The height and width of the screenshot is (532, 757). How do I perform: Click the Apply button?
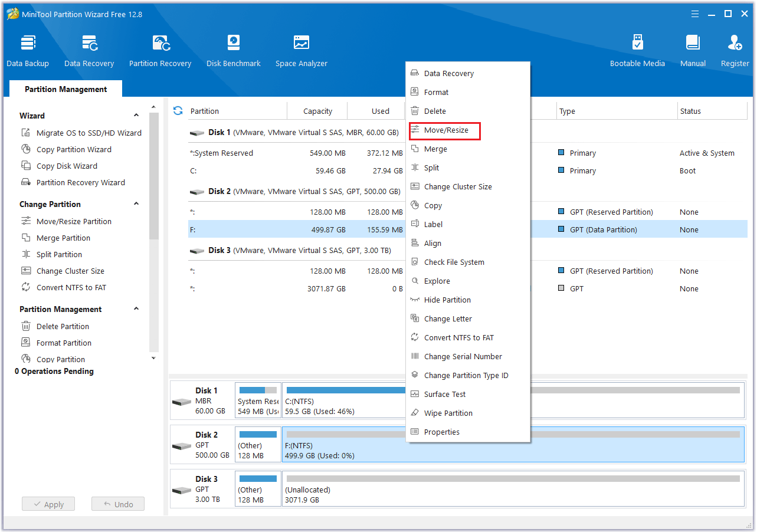click(x=48, y=504)
